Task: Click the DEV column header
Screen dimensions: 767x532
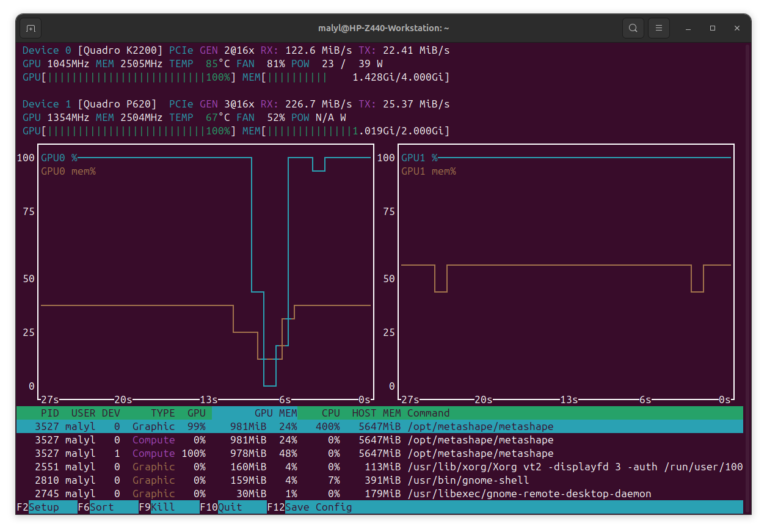Action: pyautogui.click(x=111, y=413)
